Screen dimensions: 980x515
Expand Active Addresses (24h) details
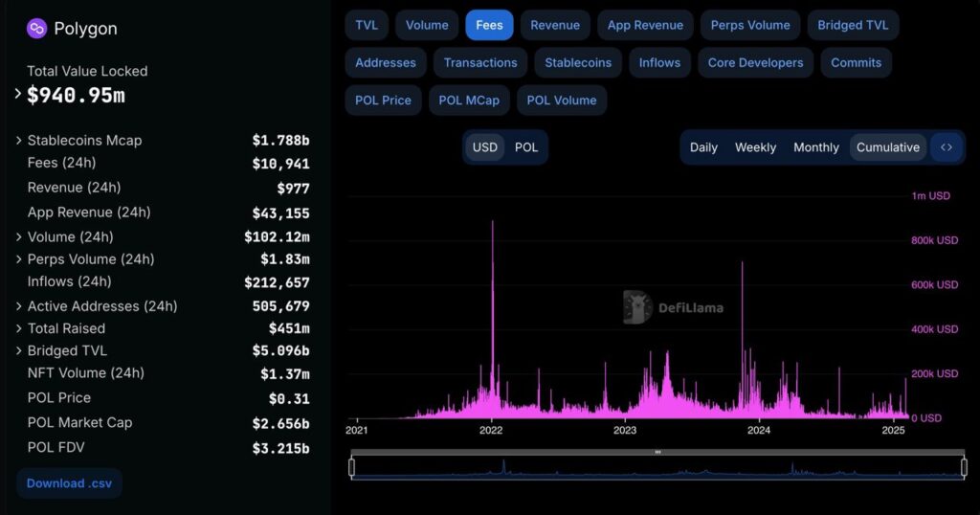click(19, 306)
